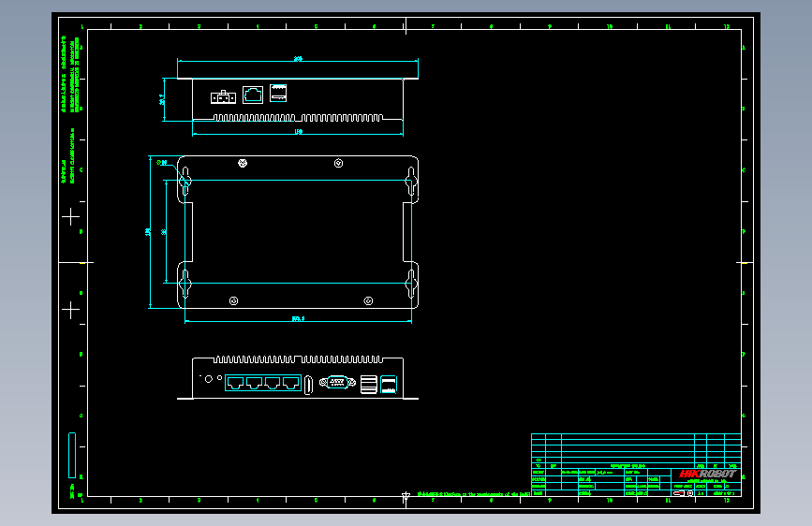Select the cyan stacked USB ports in the bottom view
812x526 pixels.
[x=389, y=385]
